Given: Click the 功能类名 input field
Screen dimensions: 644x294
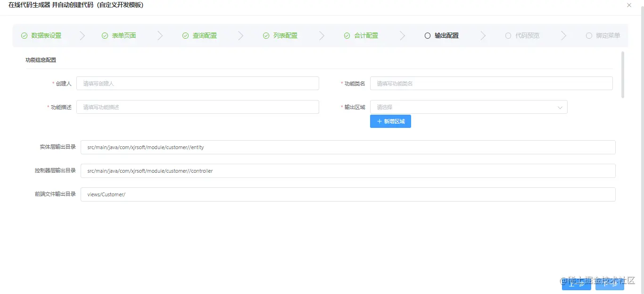Looking at the screenshot, I should 491,83.
